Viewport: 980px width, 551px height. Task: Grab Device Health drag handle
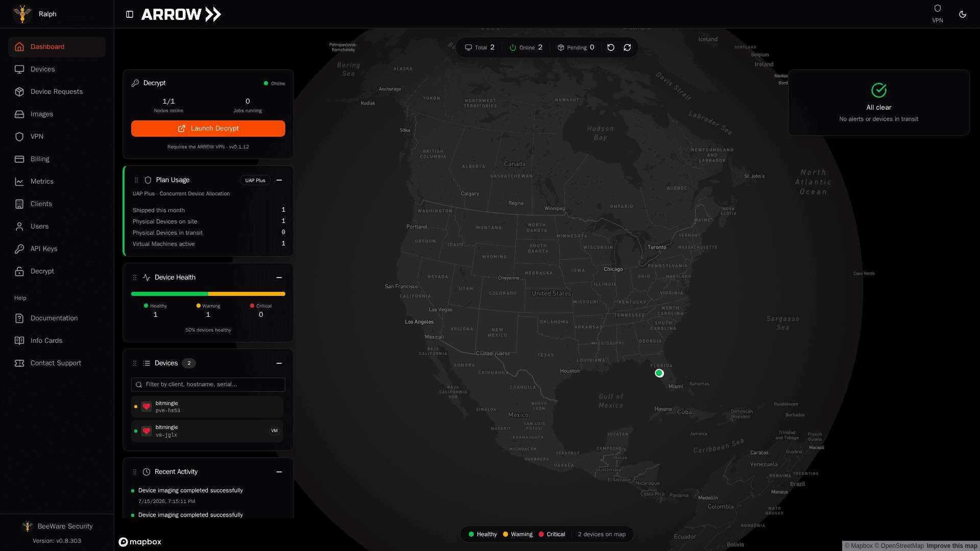(x=135, y=278)
